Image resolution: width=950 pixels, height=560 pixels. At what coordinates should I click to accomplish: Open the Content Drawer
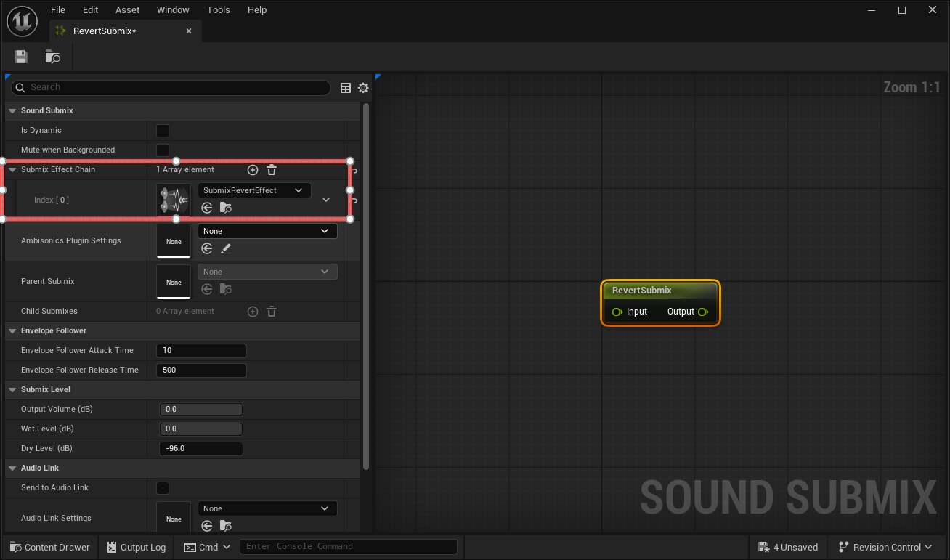(49, 547)
